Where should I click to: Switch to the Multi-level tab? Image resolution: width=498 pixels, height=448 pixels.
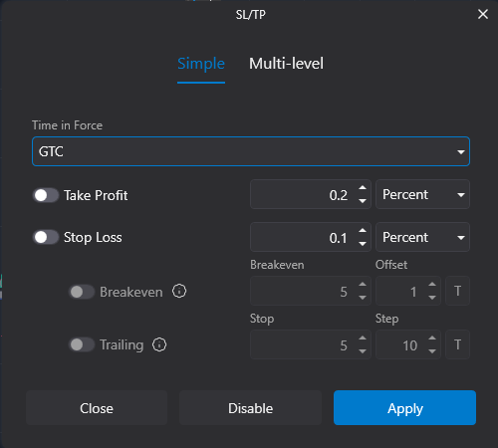pyautogui.click(x=286, y=64)
